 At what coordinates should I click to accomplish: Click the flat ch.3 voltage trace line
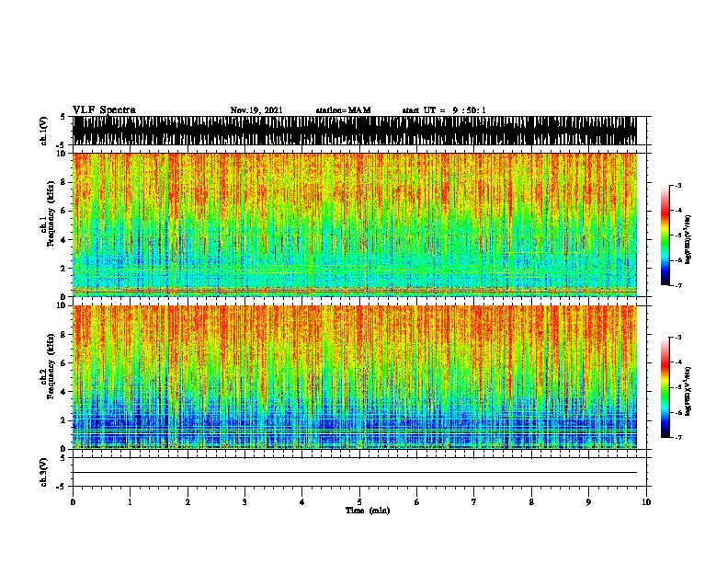(354, 473)
